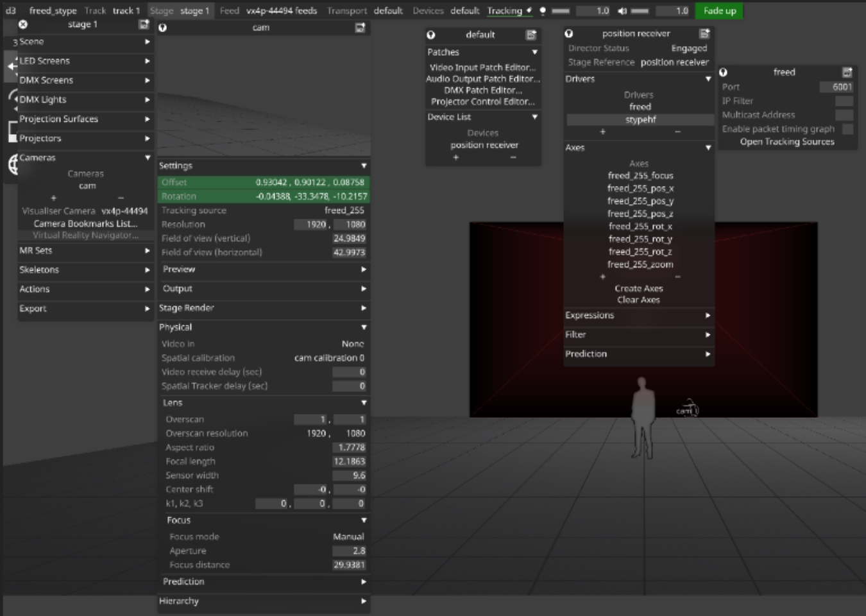Click the close icon of the stage 1 editor
866x616 pixels.
click(23, 24)
